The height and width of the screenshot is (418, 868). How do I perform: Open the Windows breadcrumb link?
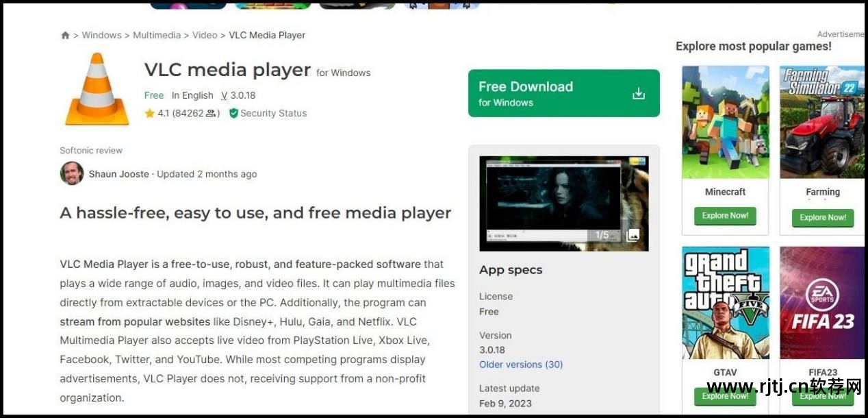pos(101,35)
